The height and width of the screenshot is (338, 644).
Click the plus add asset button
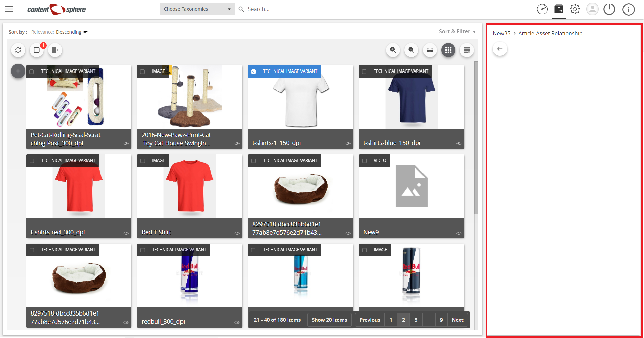(18, 71)
